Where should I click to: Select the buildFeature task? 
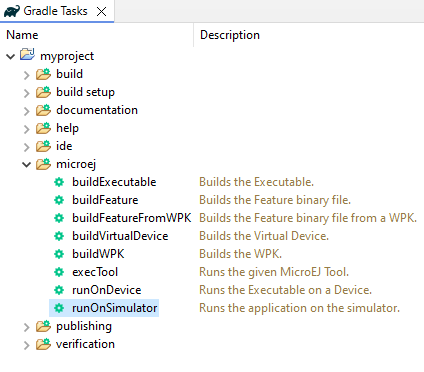coord(105,200)
